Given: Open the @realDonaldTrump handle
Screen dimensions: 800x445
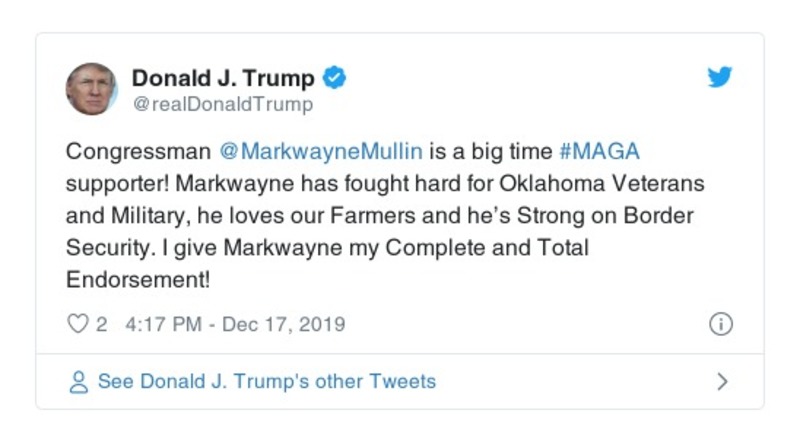Looking at the screenshot, I should click(222, 104).
